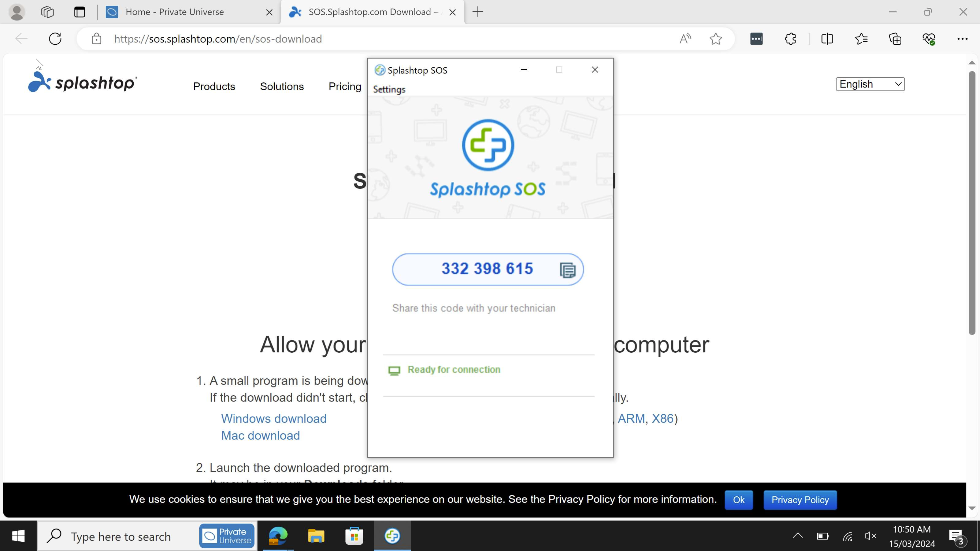Open the browser Extensions panel
This screenshot has height=551, width=980.
(790, 38)
